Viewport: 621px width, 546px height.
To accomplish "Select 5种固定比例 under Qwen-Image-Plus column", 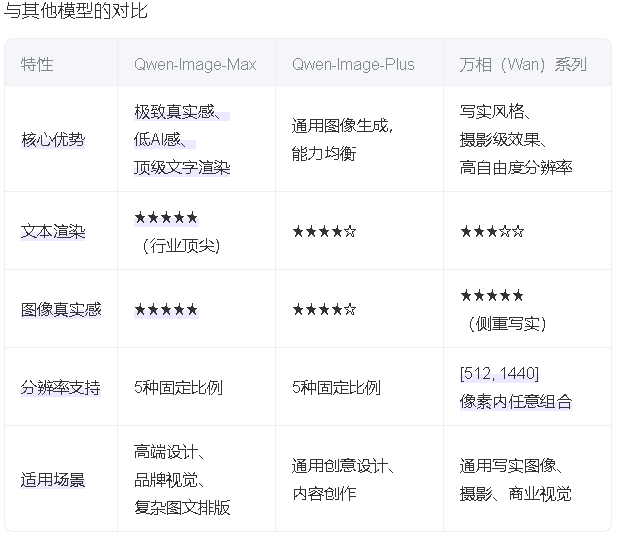I will point(336,387).
